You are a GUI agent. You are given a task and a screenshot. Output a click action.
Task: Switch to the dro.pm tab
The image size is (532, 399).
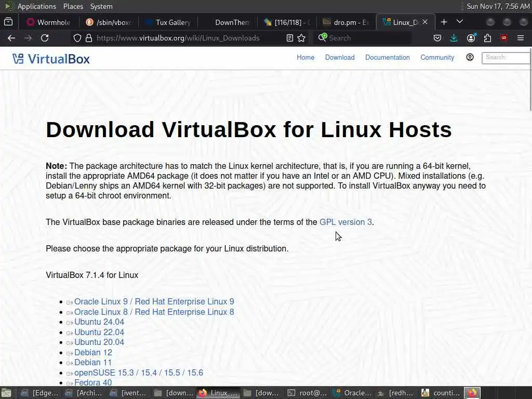click(x=347, y=22)
